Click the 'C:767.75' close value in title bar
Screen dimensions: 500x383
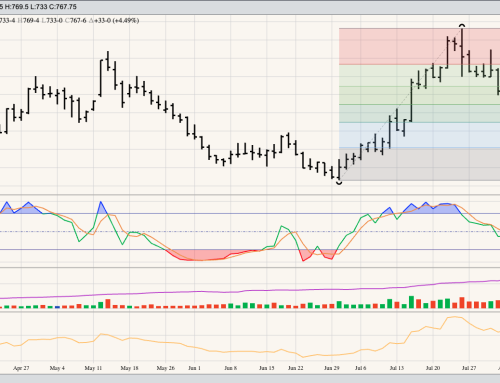coord(62,7)
